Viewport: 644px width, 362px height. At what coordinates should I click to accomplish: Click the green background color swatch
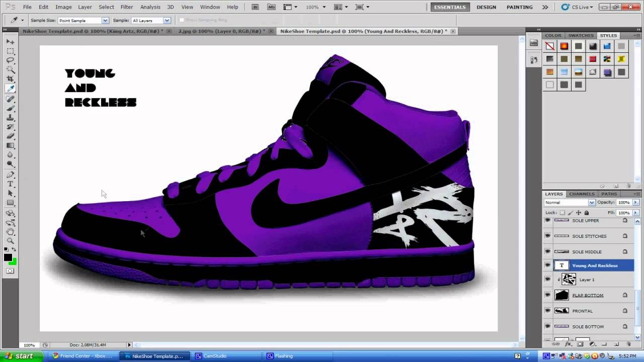[13, 262]
